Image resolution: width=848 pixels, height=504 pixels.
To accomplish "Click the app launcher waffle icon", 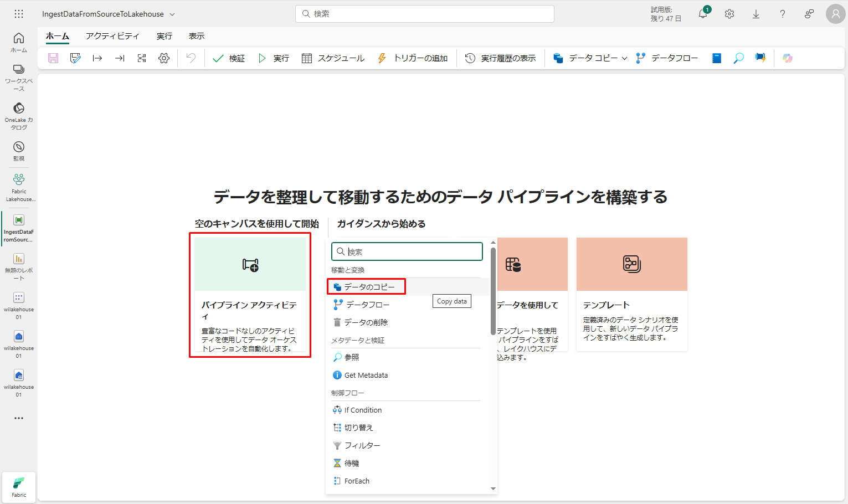I will click(x=19, y=14).
